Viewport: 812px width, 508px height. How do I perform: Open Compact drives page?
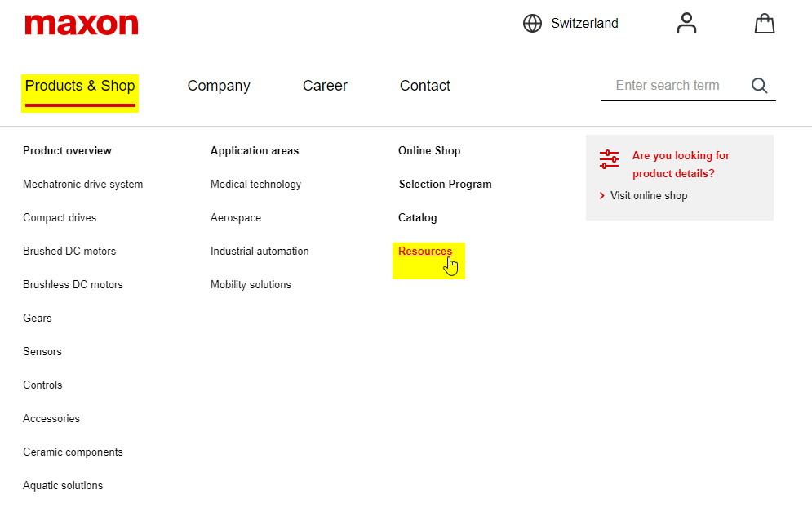pos(60,218)
